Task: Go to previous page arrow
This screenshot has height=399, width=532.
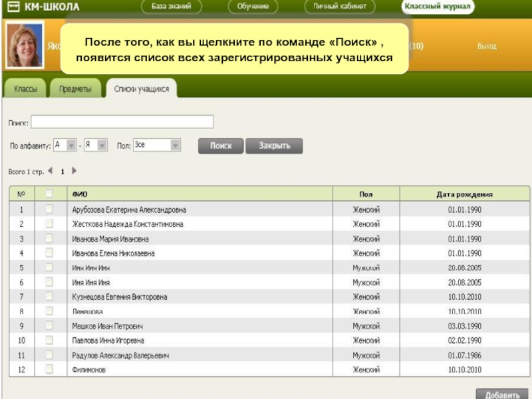Action: pos(51,171)
